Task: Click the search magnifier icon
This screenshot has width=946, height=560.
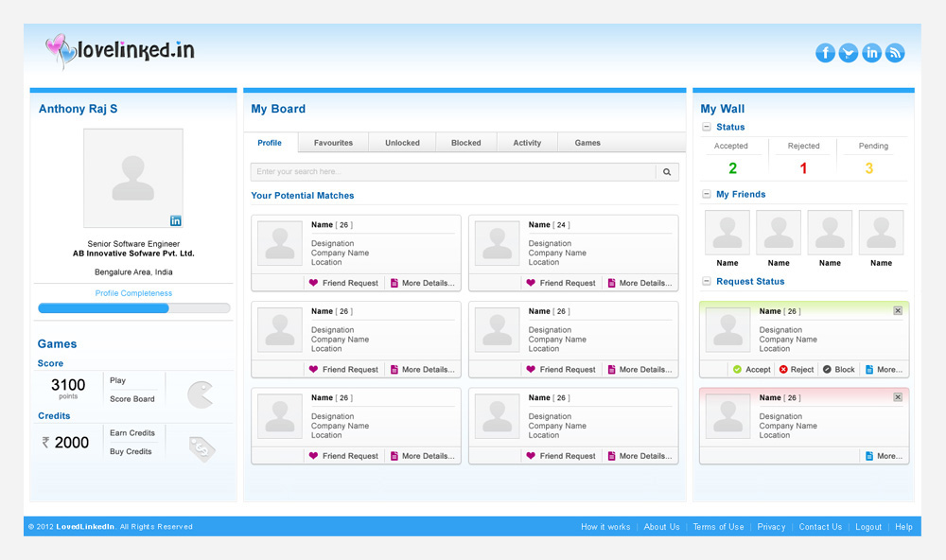Action: [x=667, y=172]
